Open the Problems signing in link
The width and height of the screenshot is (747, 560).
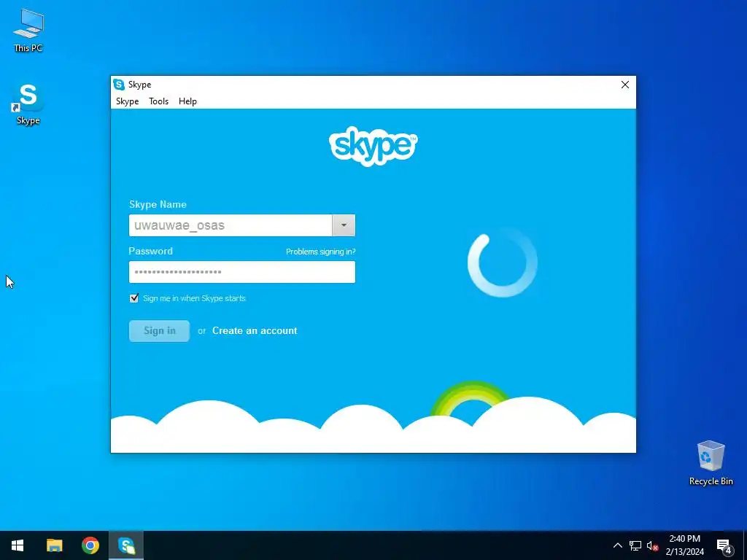[321, 252]
